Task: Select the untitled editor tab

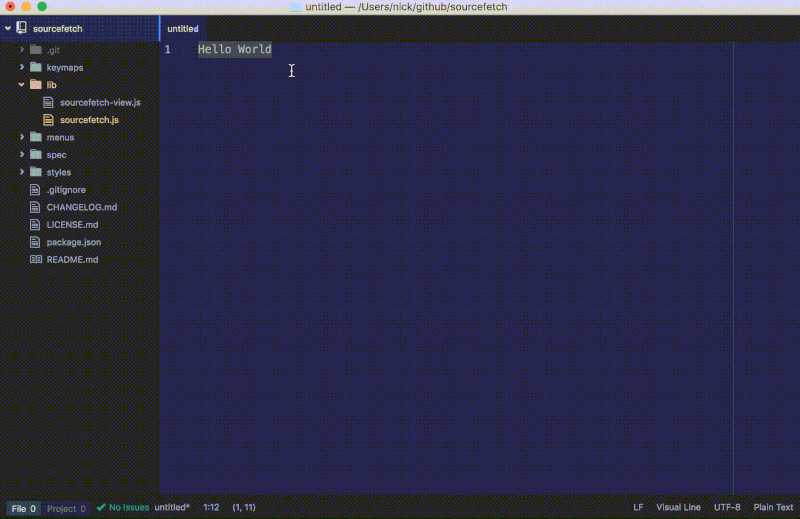Action: [183, 29]
